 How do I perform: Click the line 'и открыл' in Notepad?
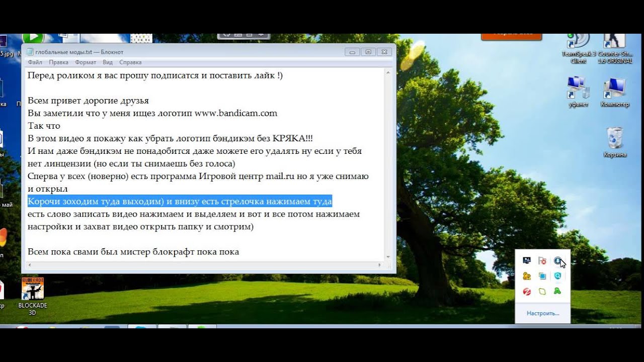click(x=47, y=189)
